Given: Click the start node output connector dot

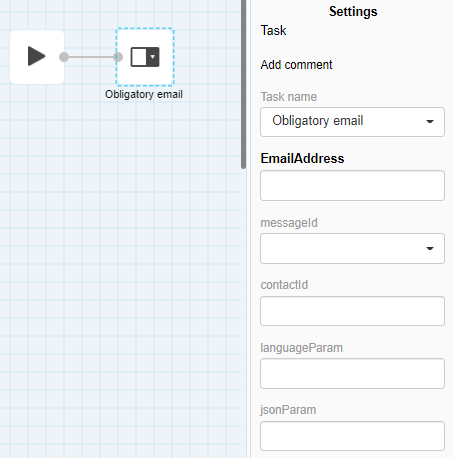Looking at the screenshot, I should 64,57.
